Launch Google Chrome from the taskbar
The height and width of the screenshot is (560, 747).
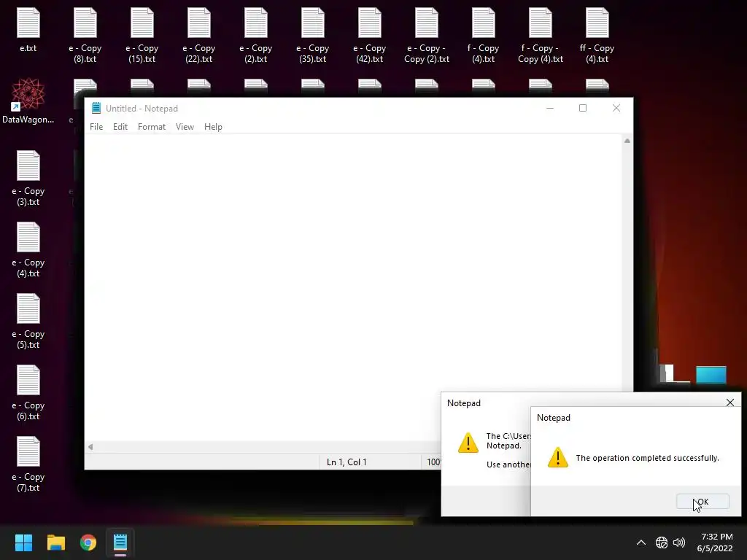pos(88,542)
